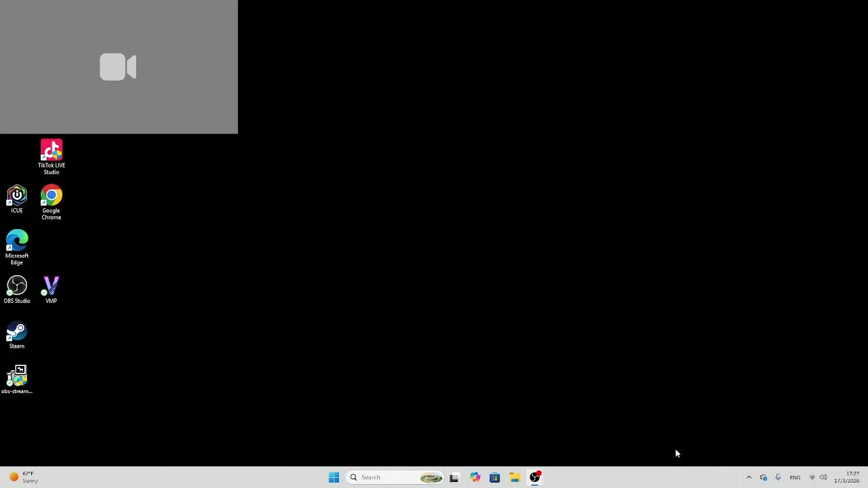Select the OBS Studio desktop icon

click(x=17, y=290)
